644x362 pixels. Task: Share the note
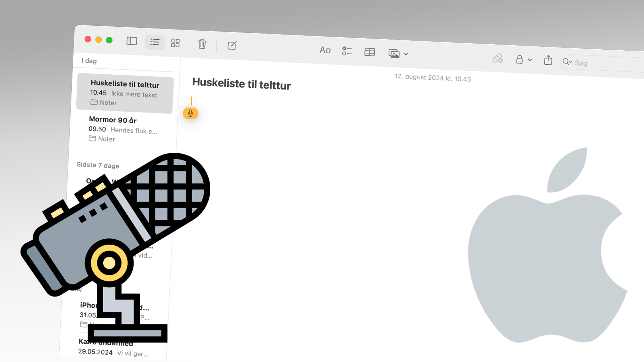548,60
